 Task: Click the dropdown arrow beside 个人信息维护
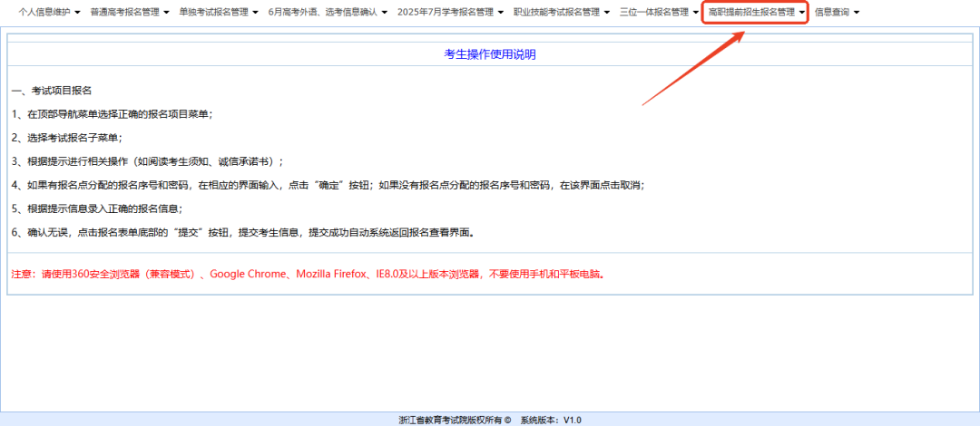click(x=78, y=13)
